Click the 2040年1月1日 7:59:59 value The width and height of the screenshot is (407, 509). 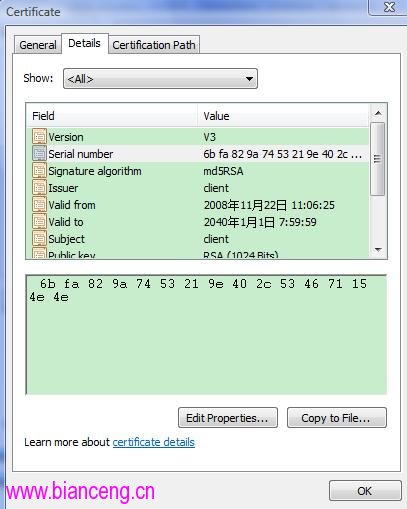[x=260, y=222]
